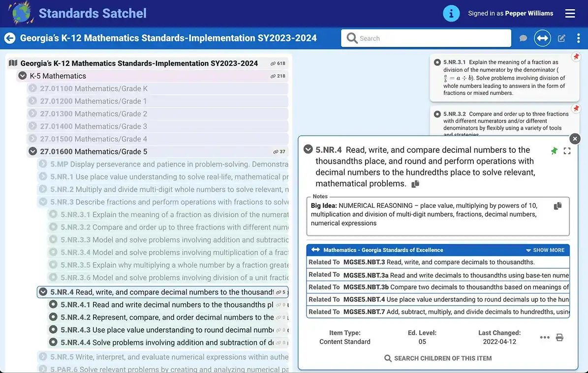Open related standard MGSE5.NBT.3a

pos(438,275)
